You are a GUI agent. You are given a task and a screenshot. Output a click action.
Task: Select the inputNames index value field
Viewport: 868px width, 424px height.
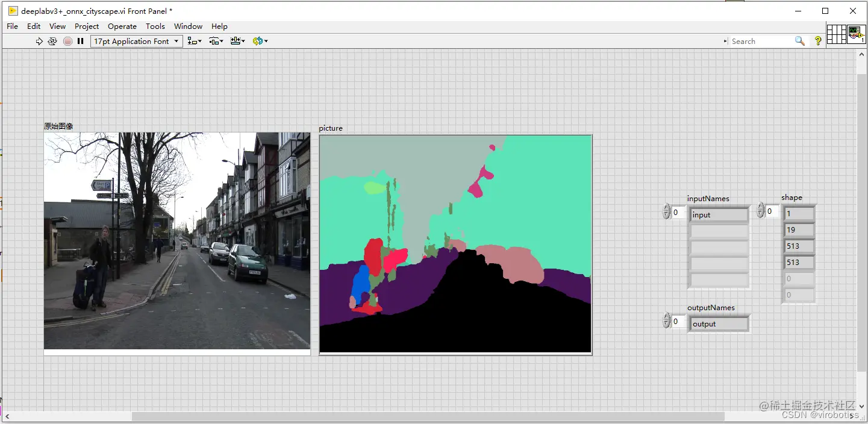point(678,212)
